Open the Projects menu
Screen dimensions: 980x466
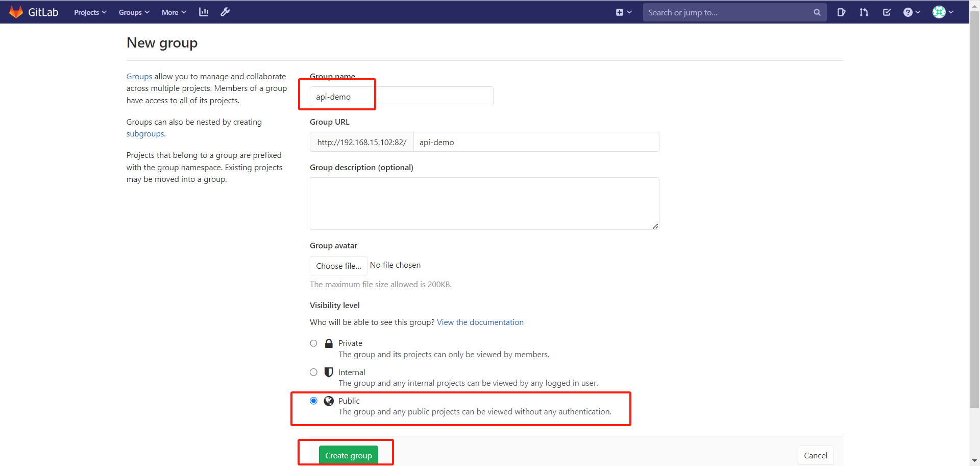point(90,12)
